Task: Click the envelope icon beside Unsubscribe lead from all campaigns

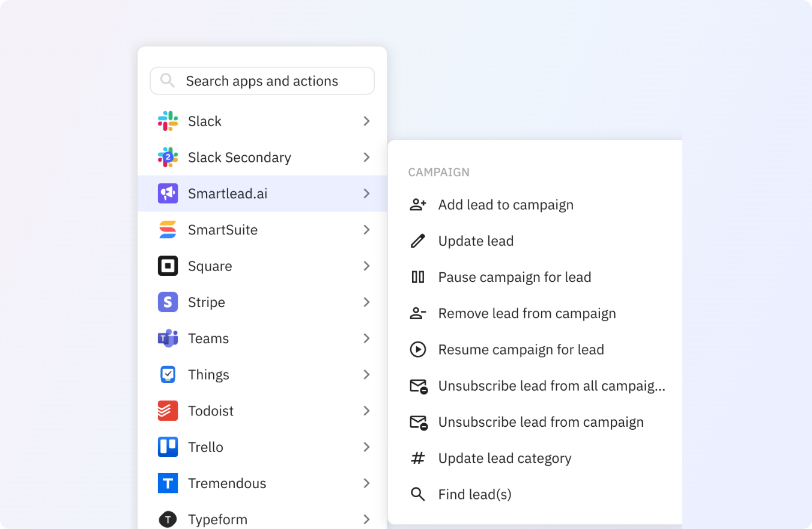Action: (x=419, y=387)
